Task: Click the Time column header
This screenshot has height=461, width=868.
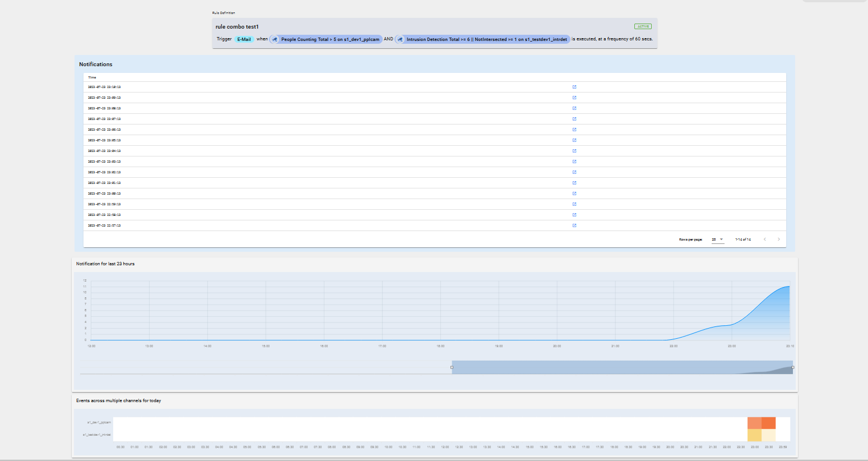Action: pos(92,77)
